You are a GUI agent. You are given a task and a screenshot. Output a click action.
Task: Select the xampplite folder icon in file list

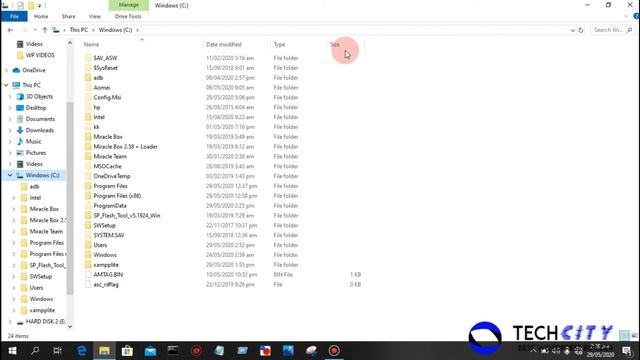coord(88,264)
